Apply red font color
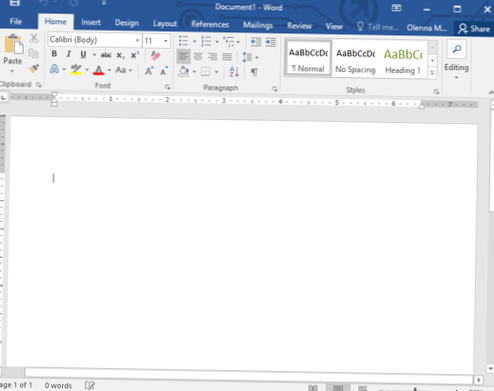 pyautogui.click(x=98, y=70)
